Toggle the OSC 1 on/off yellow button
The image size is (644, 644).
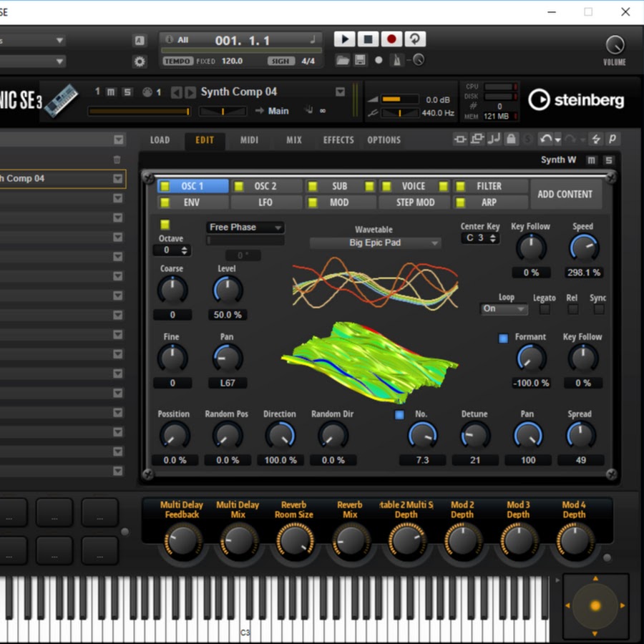pos(165,186)
